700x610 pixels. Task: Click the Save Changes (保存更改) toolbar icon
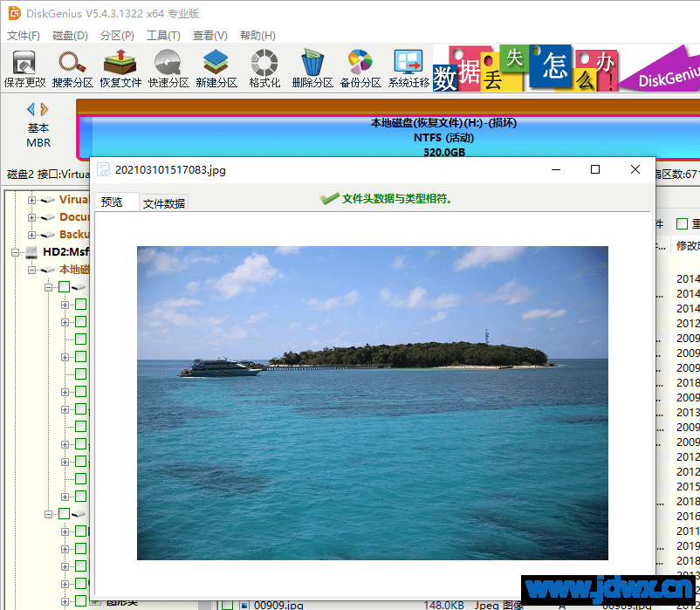coord(24,69)
